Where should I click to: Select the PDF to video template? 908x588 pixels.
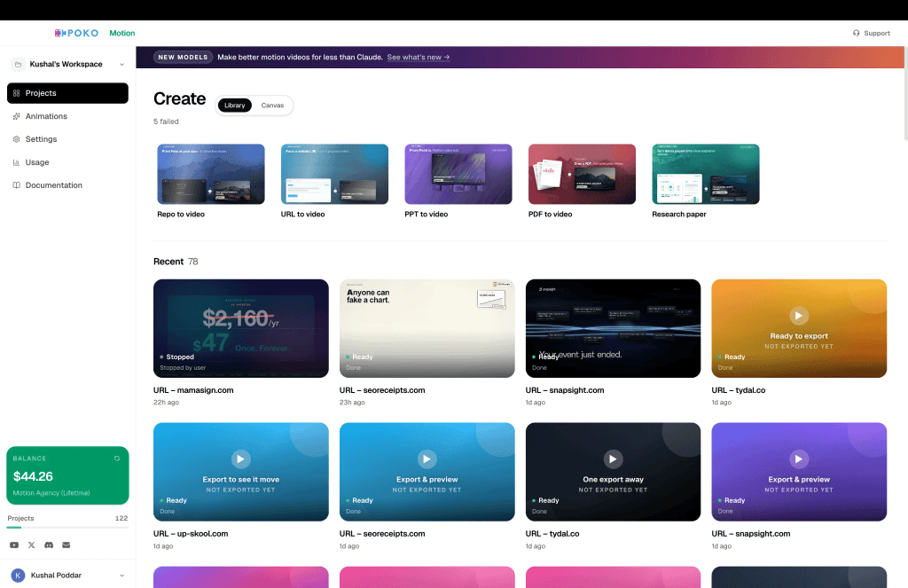click(x=582, y=175)
